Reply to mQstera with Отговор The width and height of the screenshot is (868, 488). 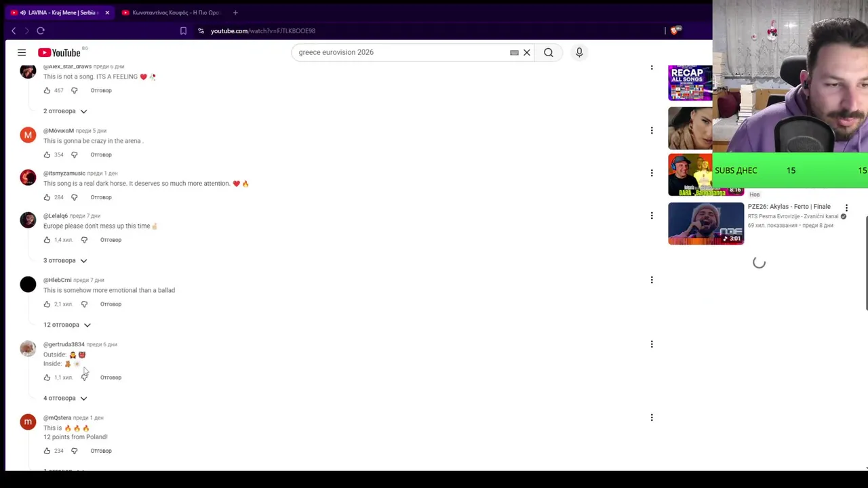click(x=101, y=451)
